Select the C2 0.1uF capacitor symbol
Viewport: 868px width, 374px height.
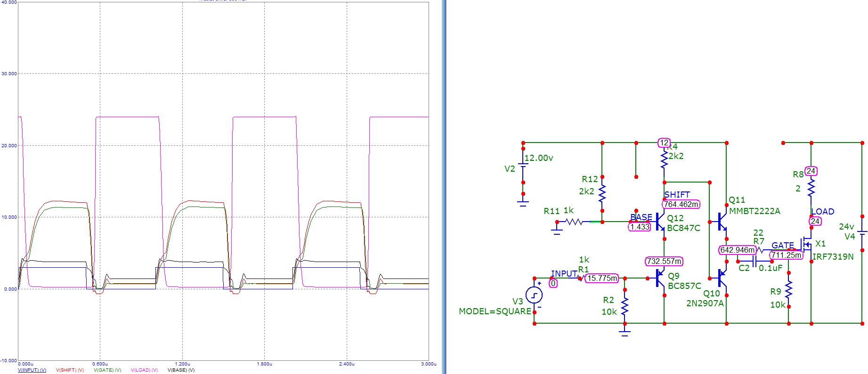point(755,262)
